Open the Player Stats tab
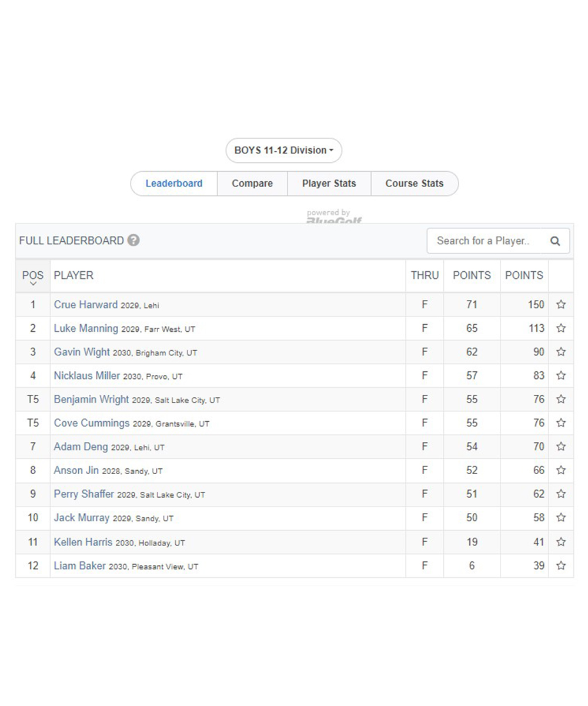The image size is (588, 706). click(x=329, y=184)
